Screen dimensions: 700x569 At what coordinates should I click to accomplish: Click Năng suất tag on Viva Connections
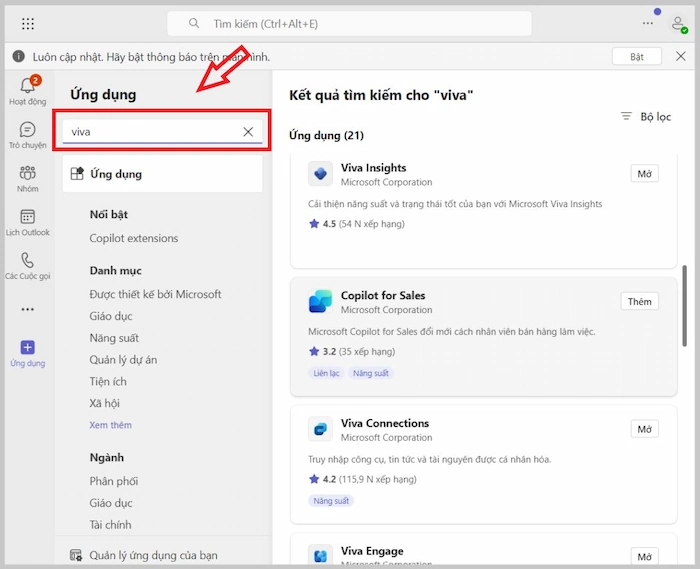pos(331,501)
